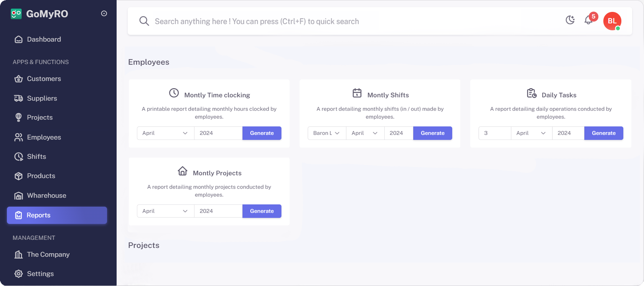Screen dimensions: 644x286
Task: Click the Daily Tasks day number field
Action: pos(494,133)
